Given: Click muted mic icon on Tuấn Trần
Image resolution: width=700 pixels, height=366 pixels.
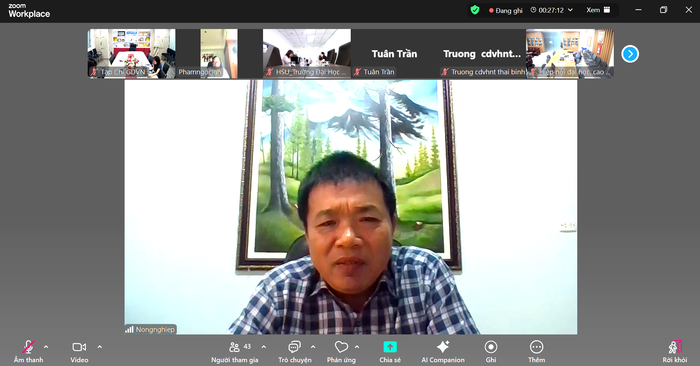Looking at the screenshot, I should [357, 72].
